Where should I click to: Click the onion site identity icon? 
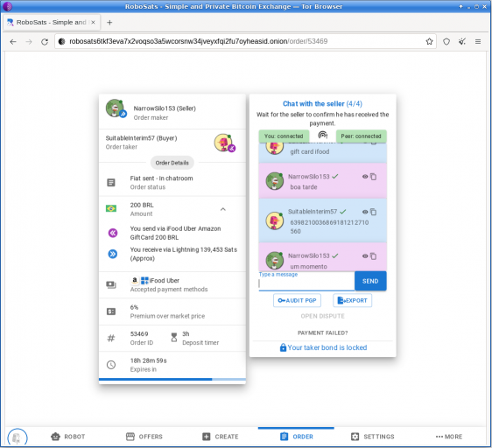point(62,41)
